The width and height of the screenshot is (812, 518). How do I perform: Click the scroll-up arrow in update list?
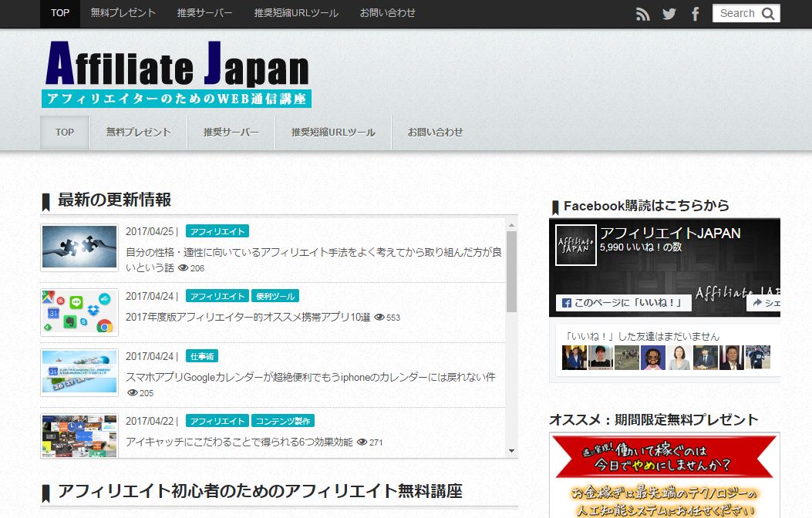tap(511, 225)
